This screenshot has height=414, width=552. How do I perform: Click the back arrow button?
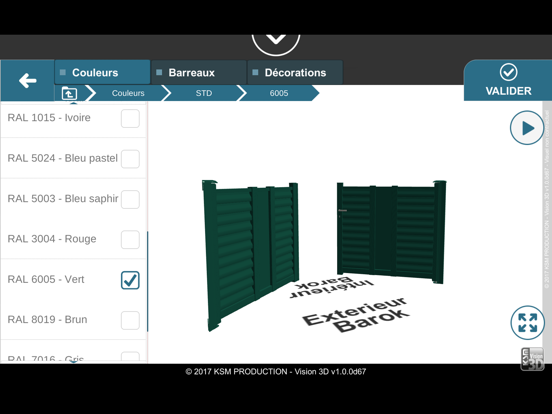pos(27,81)
